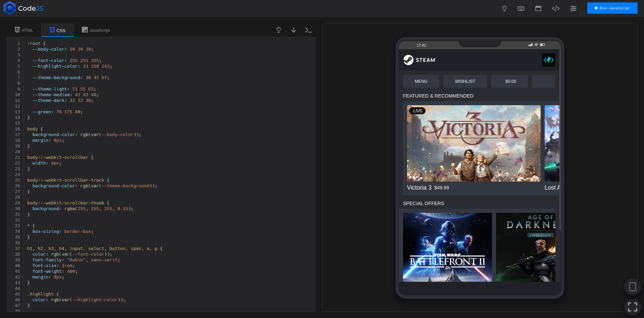The width and height of the screenshot is (644, 318).
Task: Click the Victoria 3 title text
Action: coord(419,188)
